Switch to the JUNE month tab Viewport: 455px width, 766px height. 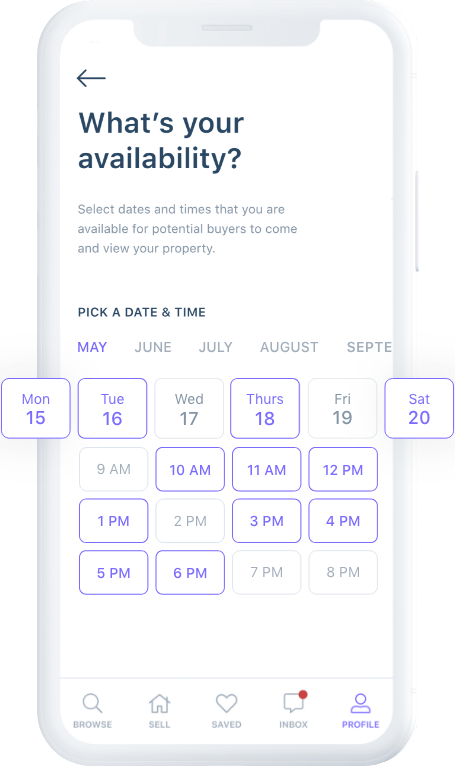[153, 347]
